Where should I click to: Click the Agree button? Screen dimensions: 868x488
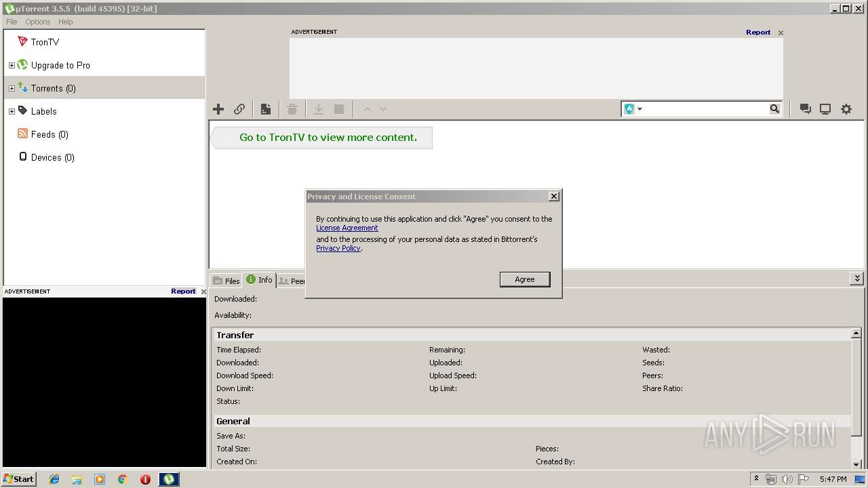click(x=525, y=279)
